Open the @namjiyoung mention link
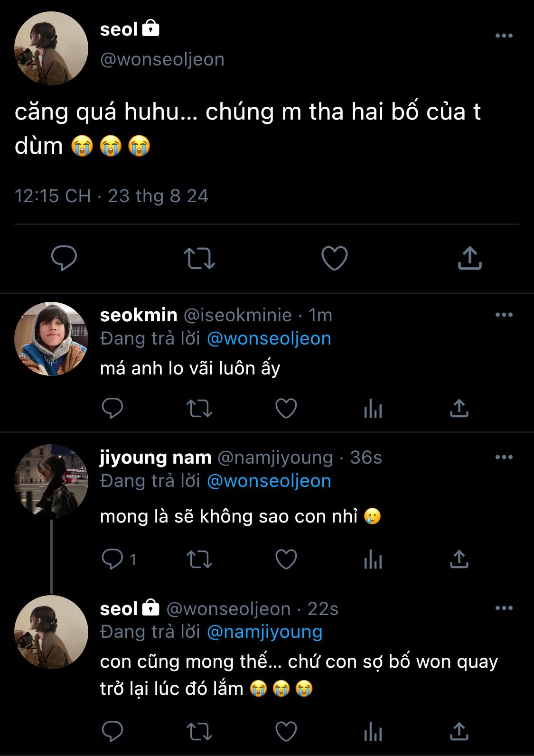 point(265,632)
